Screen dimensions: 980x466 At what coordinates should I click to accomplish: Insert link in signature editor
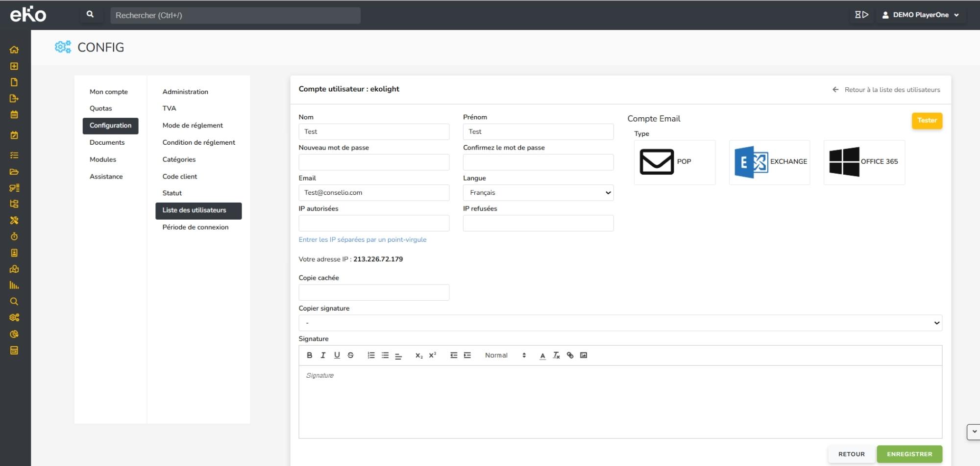coord(570,355)
